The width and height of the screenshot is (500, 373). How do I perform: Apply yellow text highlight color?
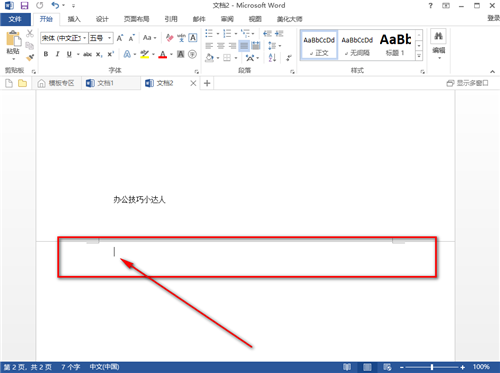pos(144,54)
